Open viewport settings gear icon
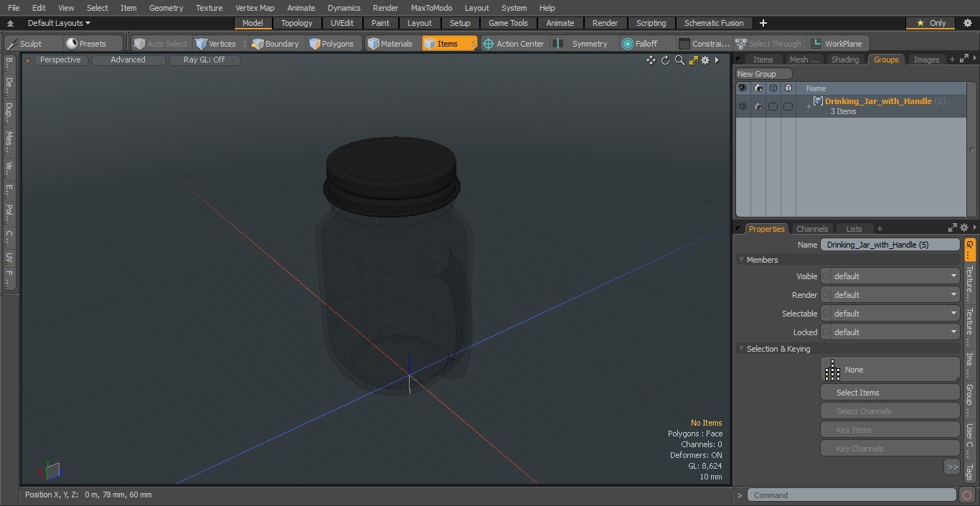The image size is (980, 506). coord(705,60)
